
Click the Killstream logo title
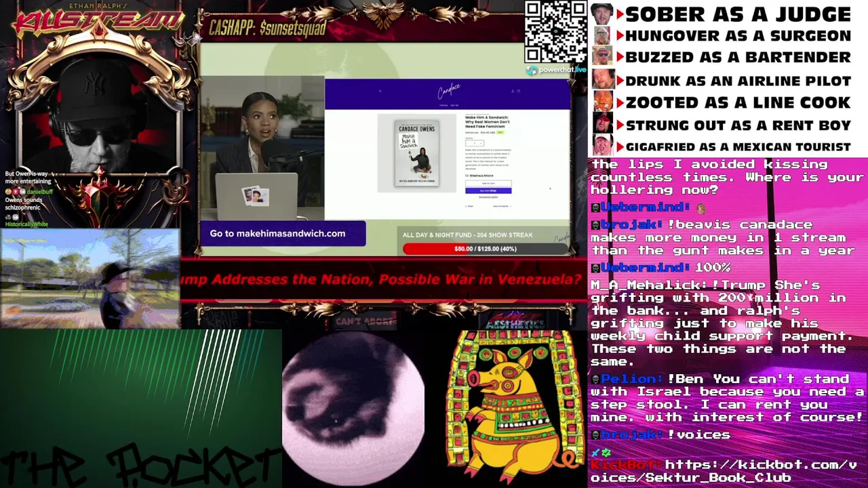(x=99, y=20)
